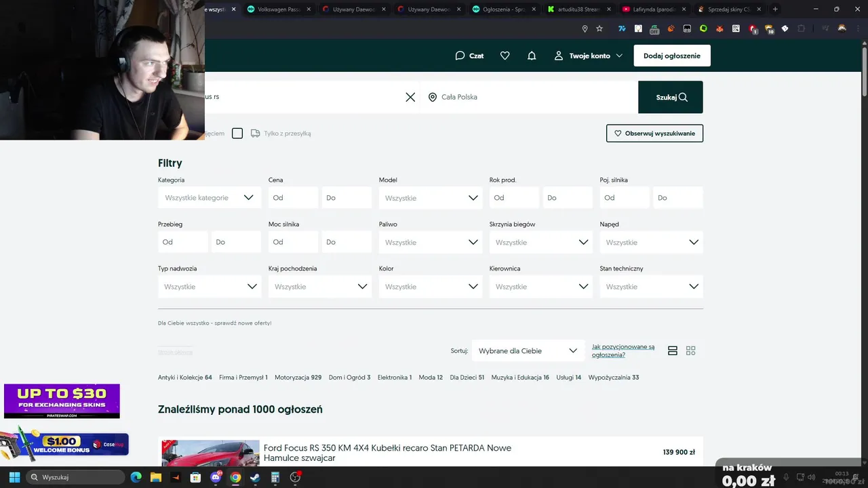Click the location pin icon by Cała Polska
The width and height of the screenshot is (868, 488).
(433, 97)
